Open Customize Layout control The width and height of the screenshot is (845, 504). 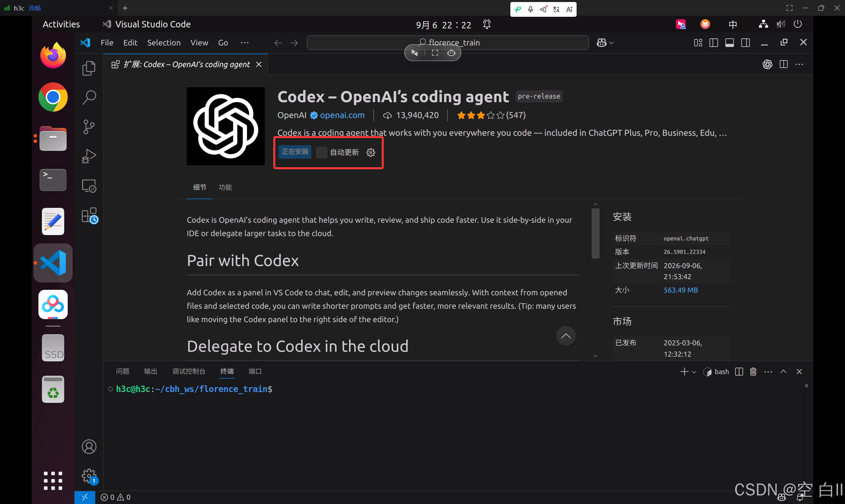tap(698, 43)
